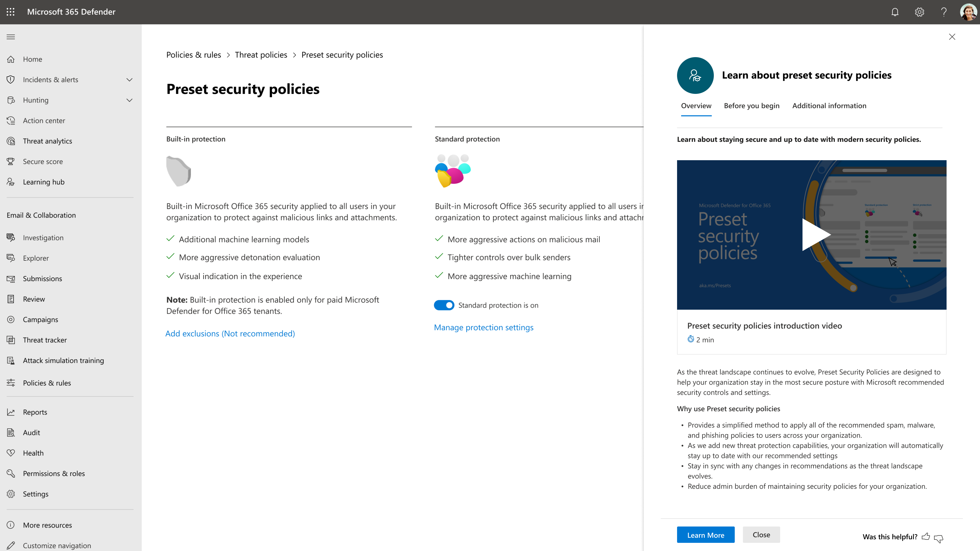The image size is (980, 551).
Task: Expand Incidents & alerts section
Action: (x=129, y=80)
